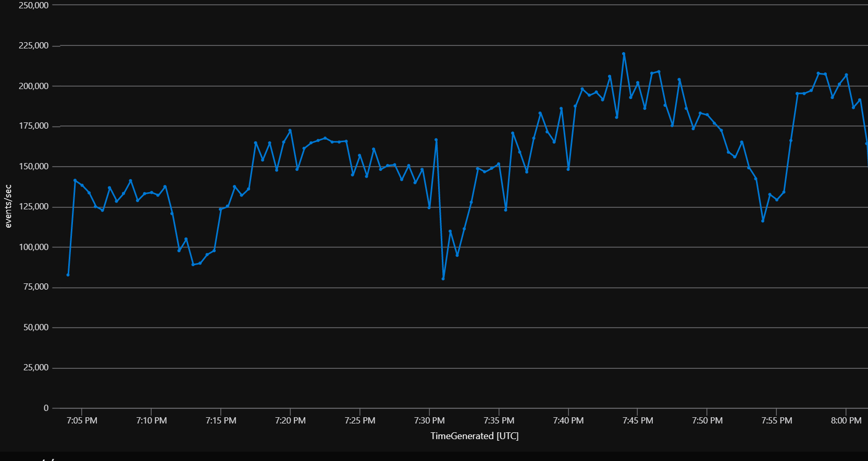The width and height of the screenshot is (868, 461).
Task: Click the 7:40 PM time label
Action: pos(568,421)
